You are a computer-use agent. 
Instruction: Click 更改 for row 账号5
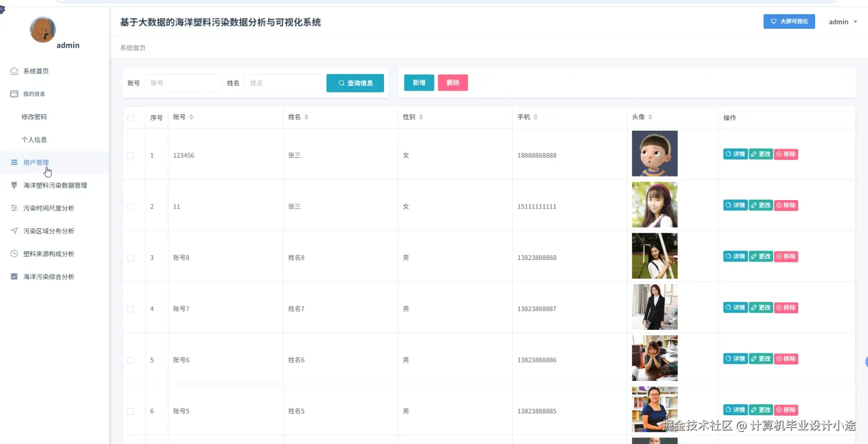pyautogui.click(x=761, y=410)
